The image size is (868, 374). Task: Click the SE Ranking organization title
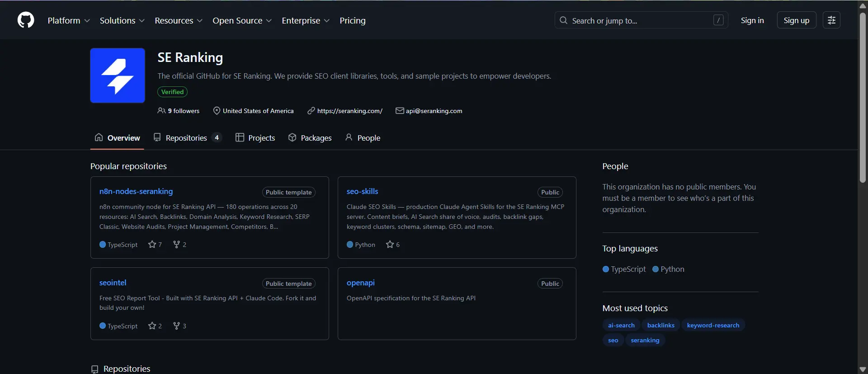[x=190, y=57]
